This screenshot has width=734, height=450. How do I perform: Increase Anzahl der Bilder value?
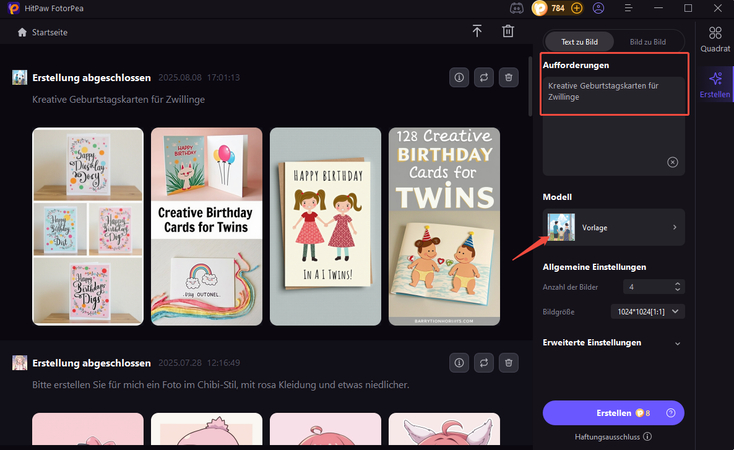click(677, 283)
